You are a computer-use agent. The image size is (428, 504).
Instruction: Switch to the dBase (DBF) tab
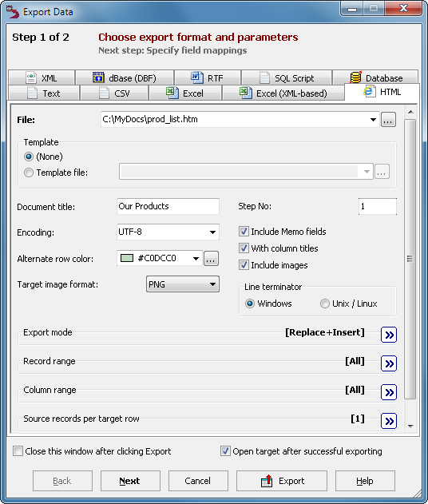tap(125, 77)
